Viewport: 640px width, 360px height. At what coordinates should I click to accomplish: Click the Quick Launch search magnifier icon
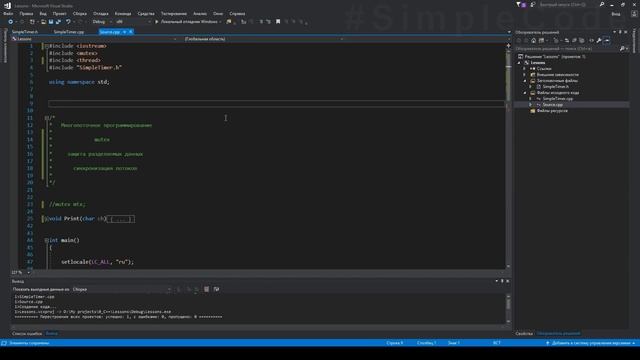[602, 4]
